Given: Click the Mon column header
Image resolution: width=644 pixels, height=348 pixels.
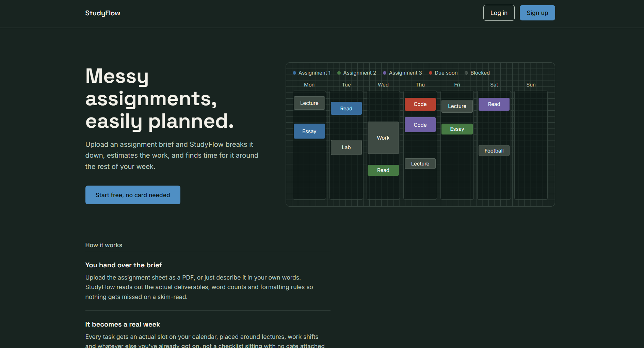Looking at the screenshot, I should pos(309,85).
